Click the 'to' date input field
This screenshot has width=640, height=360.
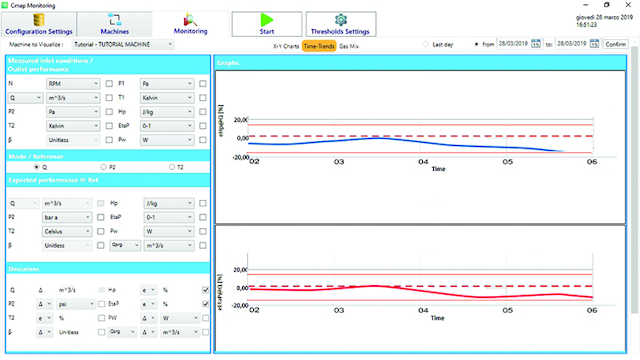[572, 44]
